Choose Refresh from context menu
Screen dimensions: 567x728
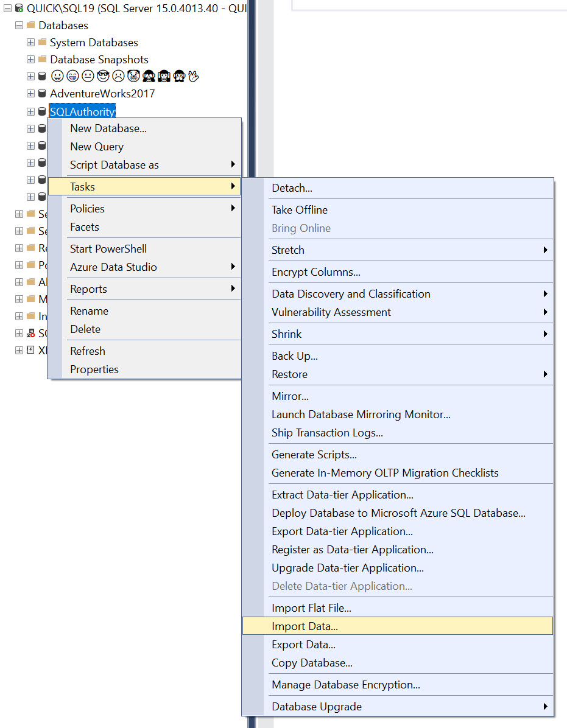tap(144, 351)
